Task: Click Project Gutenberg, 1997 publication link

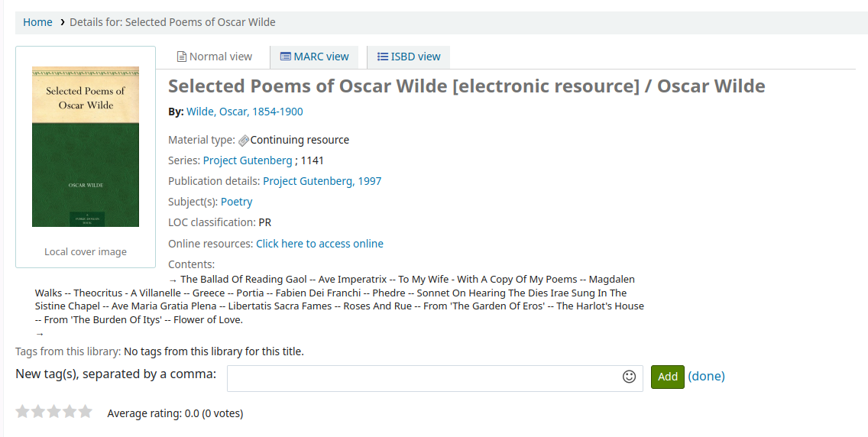Action: point(322,181)
